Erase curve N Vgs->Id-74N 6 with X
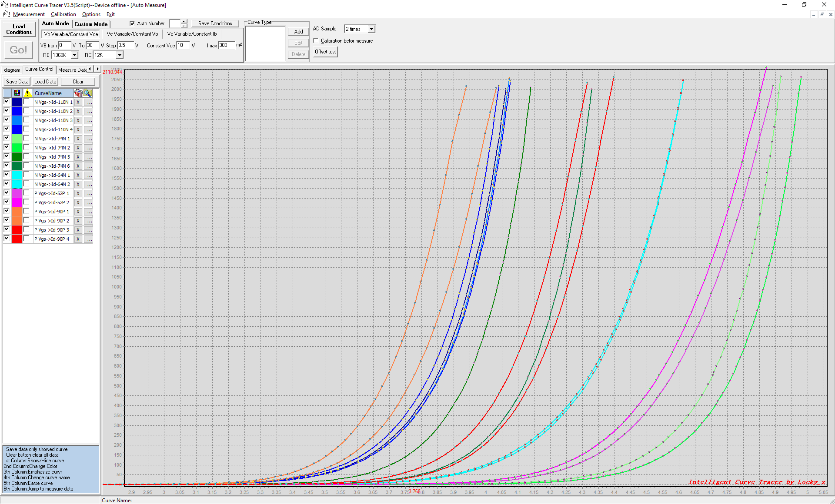The height and width of the screenshot is (504, 835). point(78,166)
